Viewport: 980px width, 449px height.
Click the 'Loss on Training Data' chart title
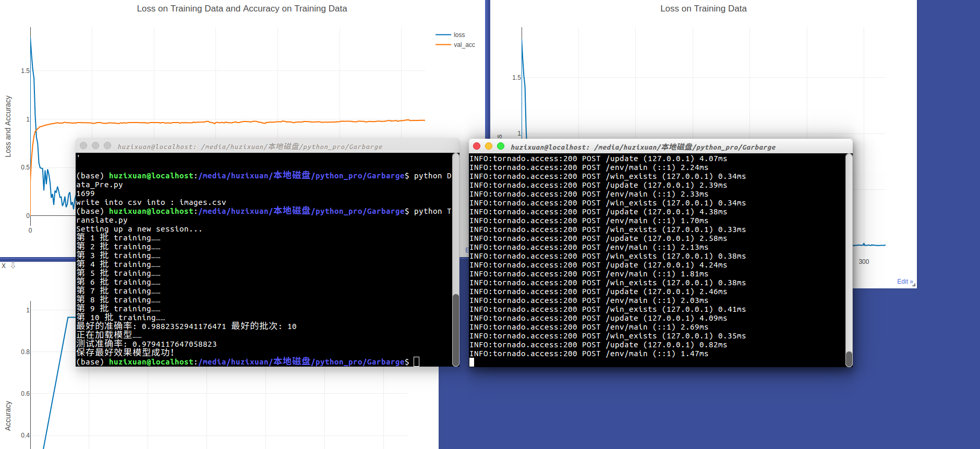click(703, 8)
